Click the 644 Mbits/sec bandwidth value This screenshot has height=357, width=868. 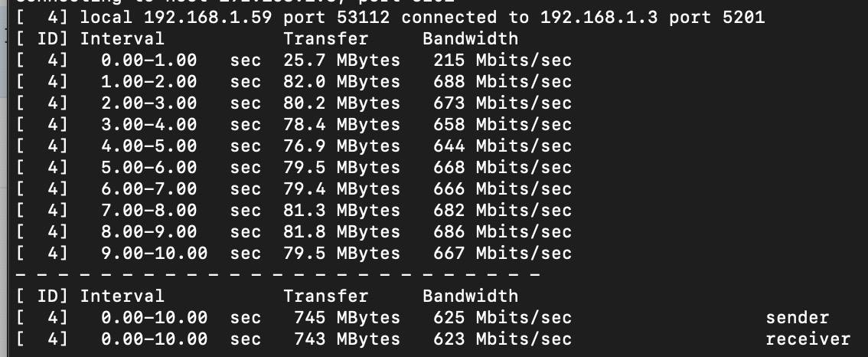(502, 146)
